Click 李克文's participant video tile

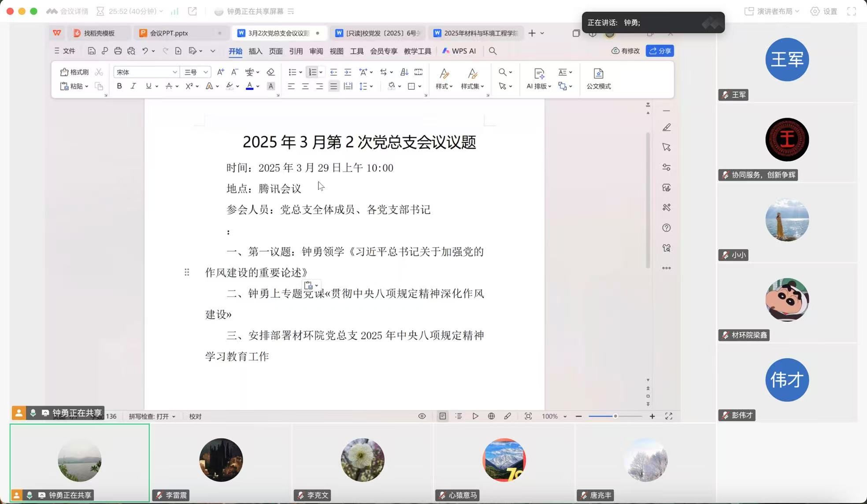pyautogui.click(x=362, y=460)
